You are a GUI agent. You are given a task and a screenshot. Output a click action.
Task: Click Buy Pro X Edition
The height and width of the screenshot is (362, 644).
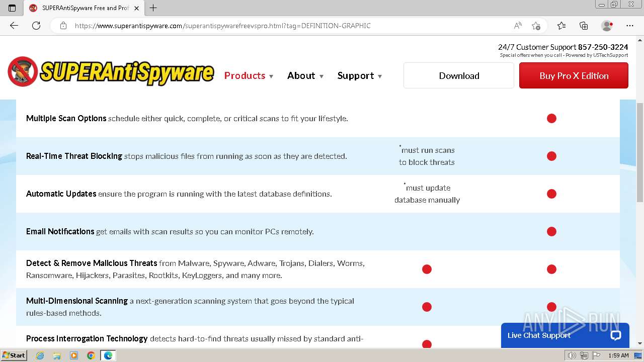[574, 75]
